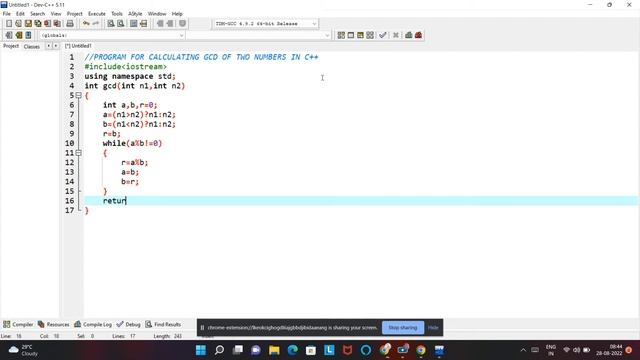Compile the program using Compile icon
This screenshot has width=640, height=360.
[x=341, y=35]
